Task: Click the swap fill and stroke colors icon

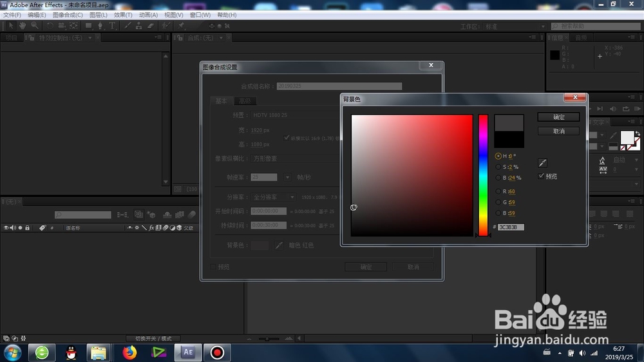Action: click(637, 134)
